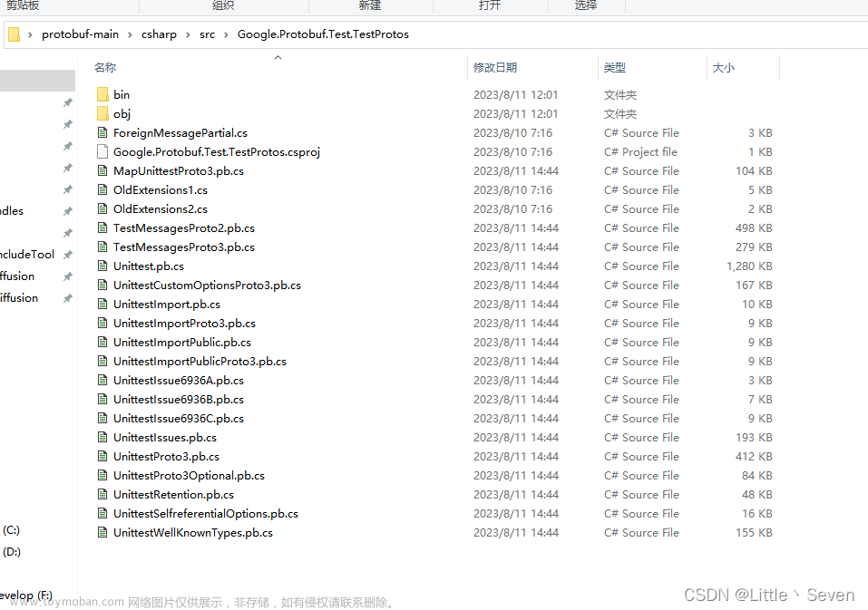Click the ForeignMessagePartial.cs file icon

(x=102, y=132)
